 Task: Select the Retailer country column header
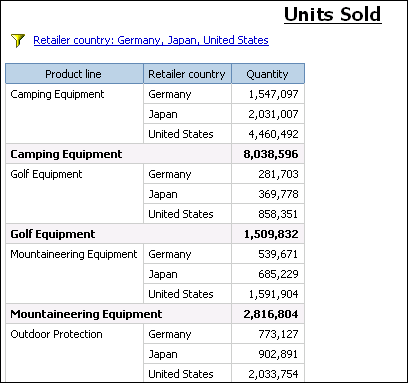coord(187,74)
